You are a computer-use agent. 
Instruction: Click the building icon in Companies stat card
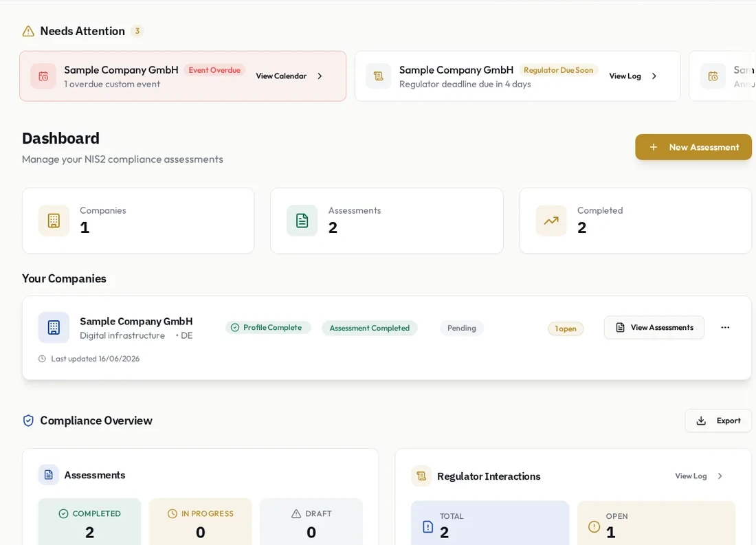[54, 221]
